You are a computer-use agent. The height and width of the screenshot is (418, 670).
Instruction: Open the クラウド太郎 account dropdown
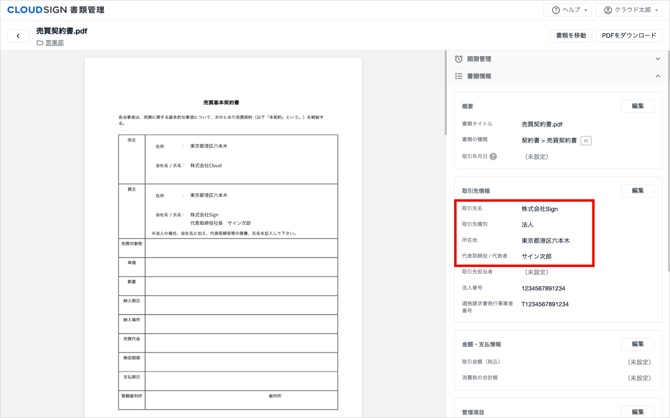630,10
